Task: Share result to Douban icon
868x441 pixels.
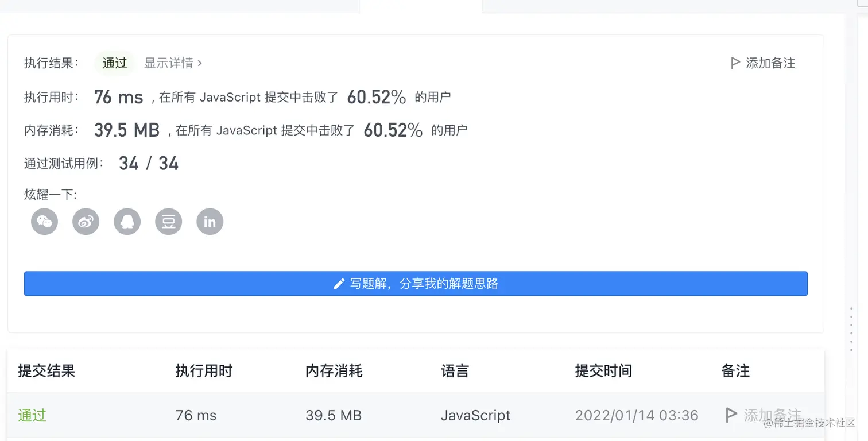Action: pos(168,221)
